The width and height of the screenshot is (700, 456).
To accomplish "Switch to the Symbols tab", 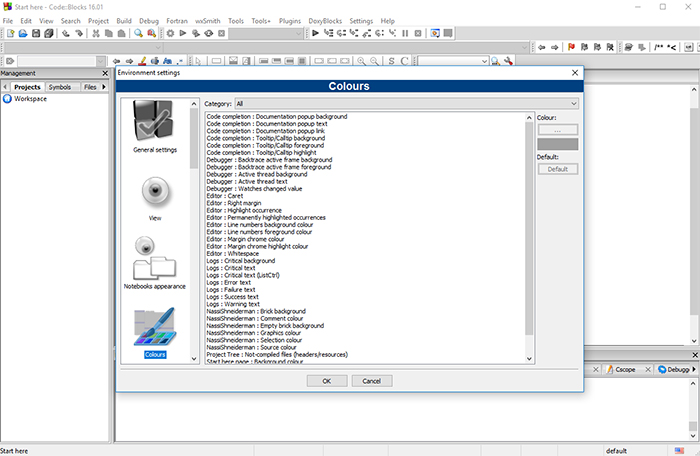I will (60, 87).
